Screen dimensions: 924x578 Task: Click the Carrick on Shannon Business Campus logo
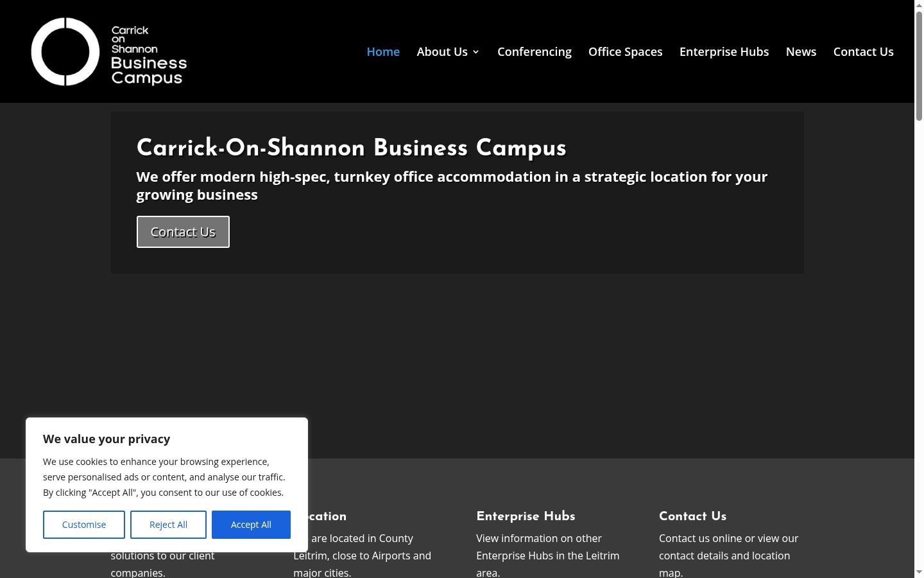109,51
